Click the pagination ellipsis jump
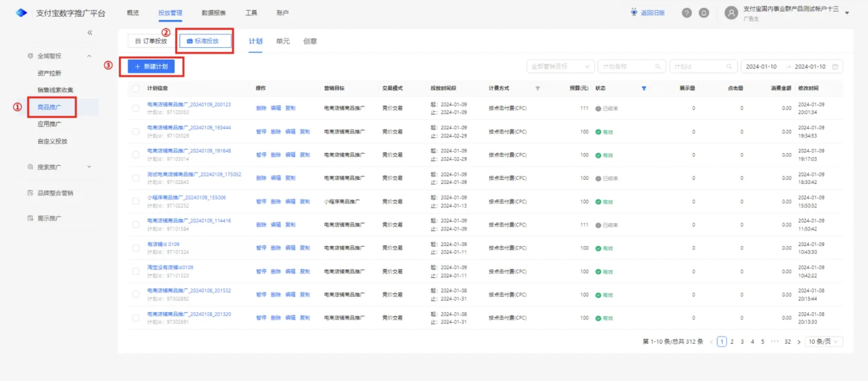This screenshot has height=381, width=868. click(775, 342)
